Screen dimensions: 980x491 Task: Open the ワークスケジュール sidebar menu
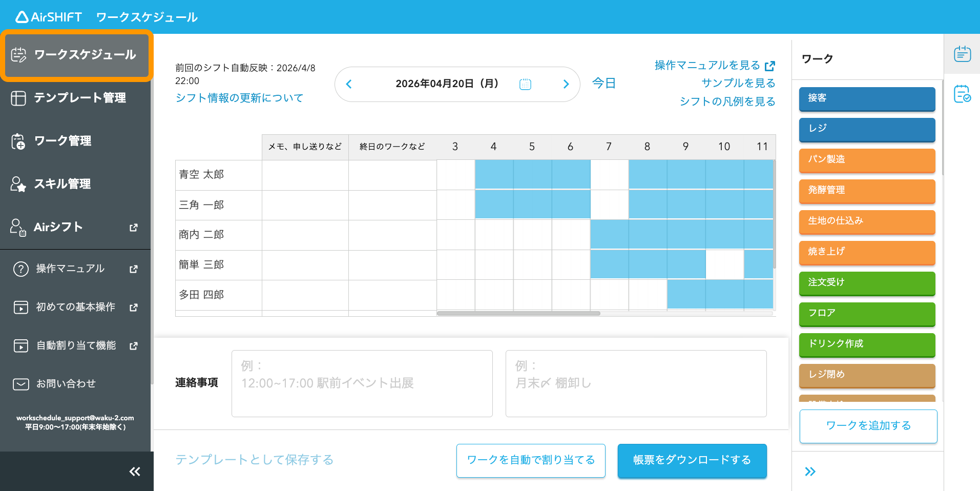click(76, 55)
